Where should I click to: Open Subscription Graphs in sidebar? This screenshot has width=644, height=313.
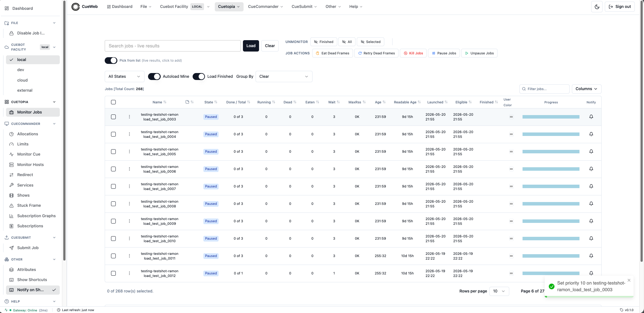tap(36, 216)
